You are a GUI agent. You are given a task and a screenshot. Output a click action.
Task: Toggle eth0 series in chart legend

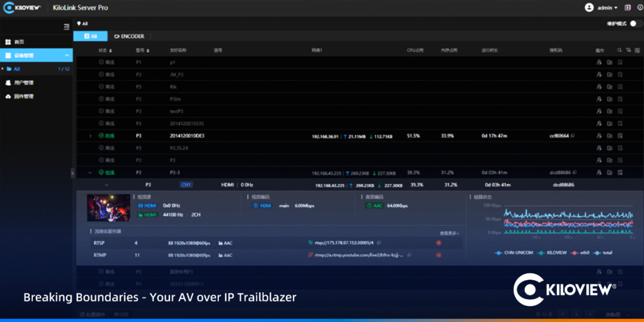pyautogui.click(x=580, y=253)
